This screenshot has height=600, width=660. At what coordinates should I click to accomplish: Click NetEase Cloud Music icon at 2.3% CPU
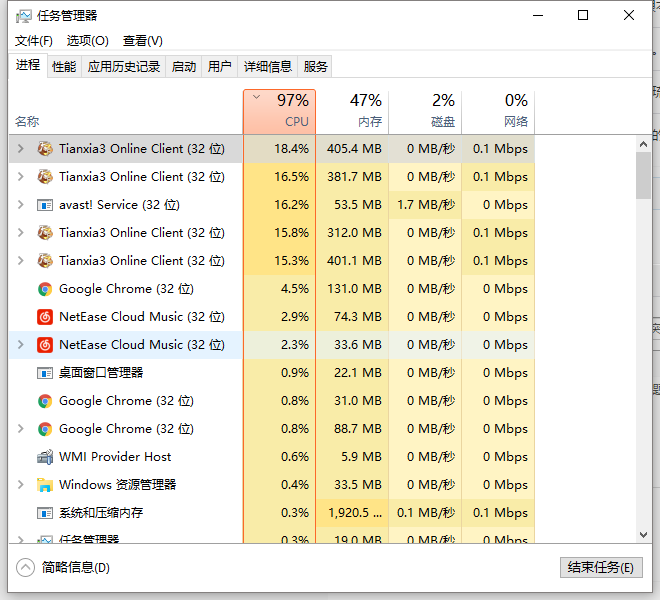click(x=45, y=345)
